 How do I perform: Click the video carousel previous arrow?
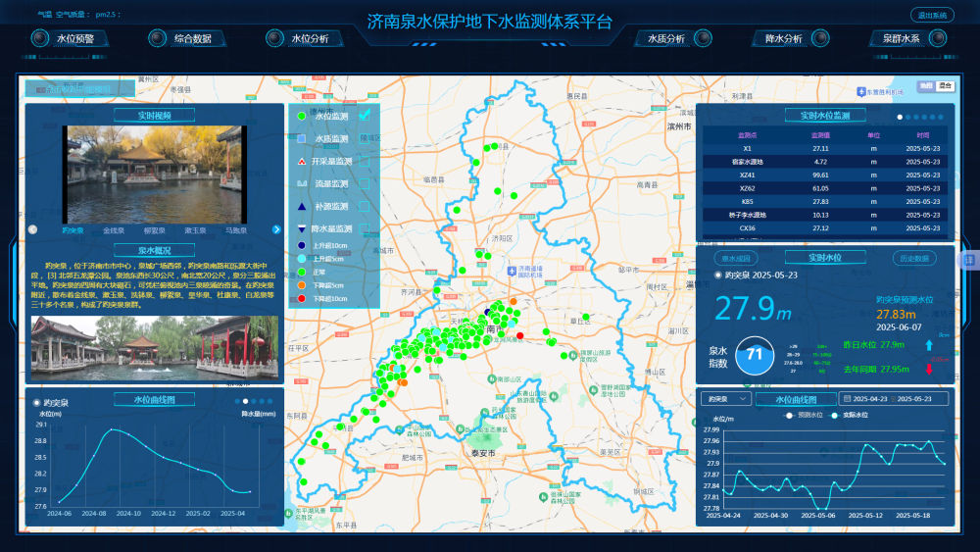[33, 229]
